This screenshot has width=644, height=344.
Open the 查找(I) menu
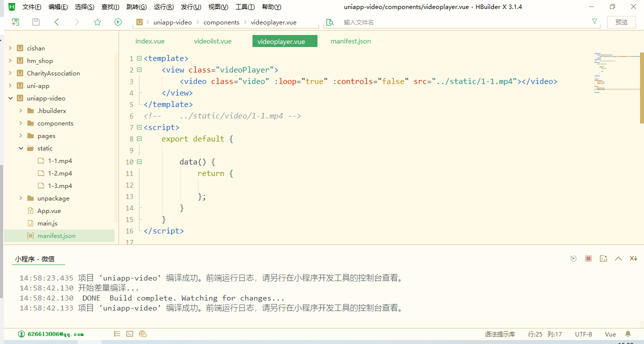click(x=110, y=7)
